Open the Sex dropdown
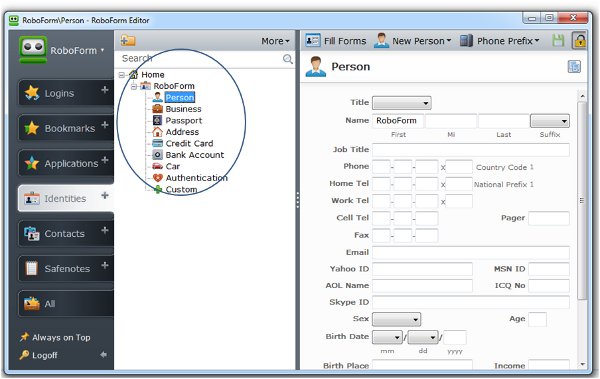 coord(396,319)
